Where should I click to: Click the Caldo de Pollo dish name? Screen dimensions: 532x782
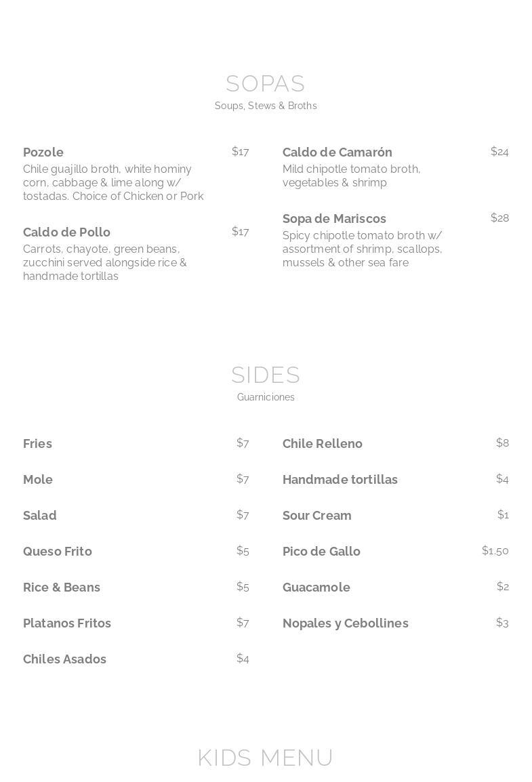[66, 232]
